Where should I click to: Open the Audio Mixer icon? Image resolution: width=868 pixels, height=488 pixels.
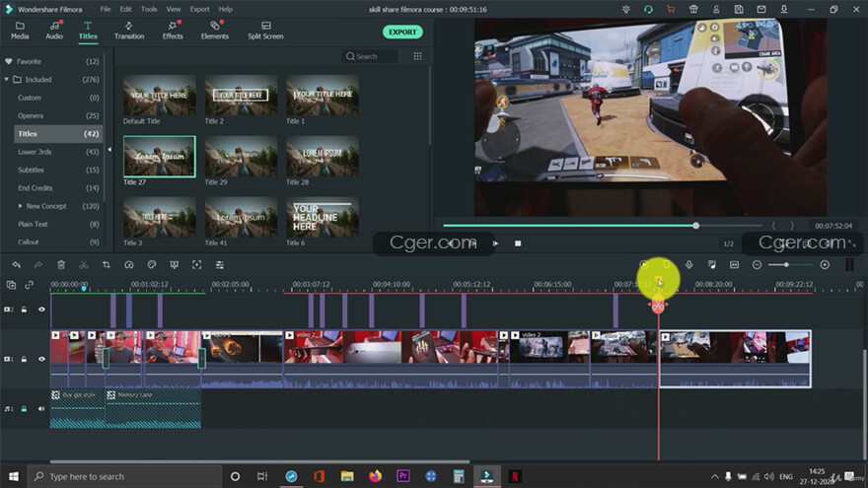[x=712, y=265]
